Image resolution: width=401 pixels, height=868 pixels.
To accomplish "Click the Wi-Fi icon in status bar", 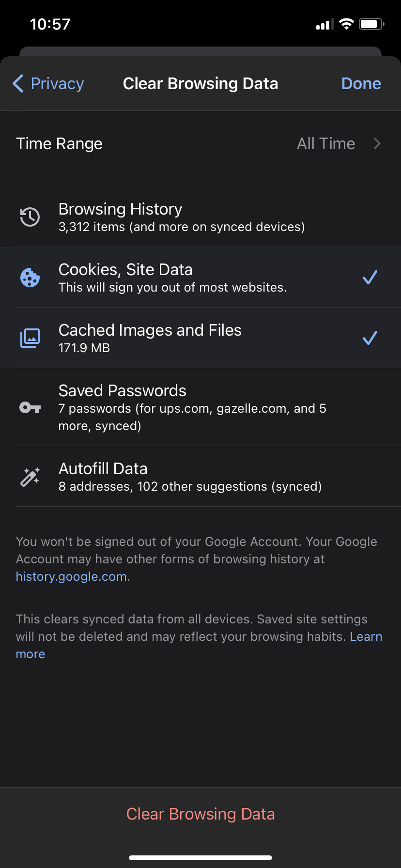I will [x=346, y=24].
